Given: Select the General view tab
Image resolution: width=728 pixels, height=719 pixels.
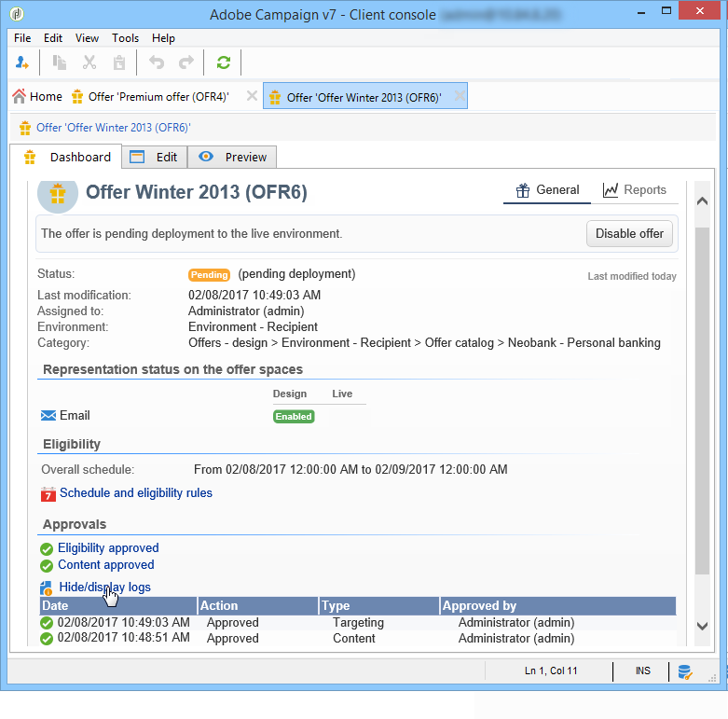Looking at the screenshot, I should pyautogui.click(x=547, y=190).
